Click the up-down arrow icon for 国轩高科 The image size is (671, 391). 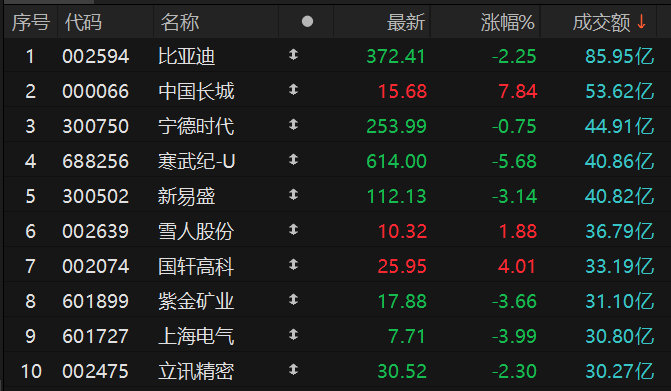tap(293, 265)
